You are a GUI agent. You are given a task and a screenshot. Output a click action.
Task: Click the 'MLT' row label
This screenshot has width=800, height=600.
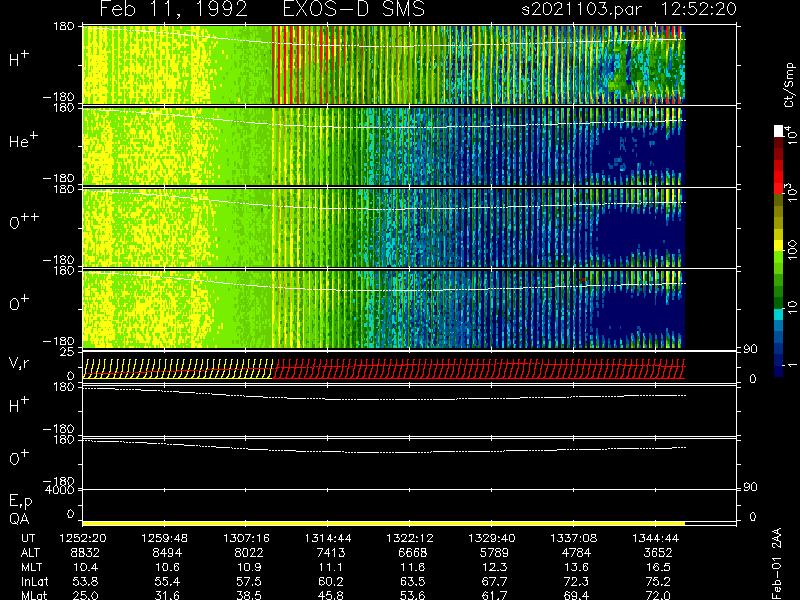coord(31,567)
